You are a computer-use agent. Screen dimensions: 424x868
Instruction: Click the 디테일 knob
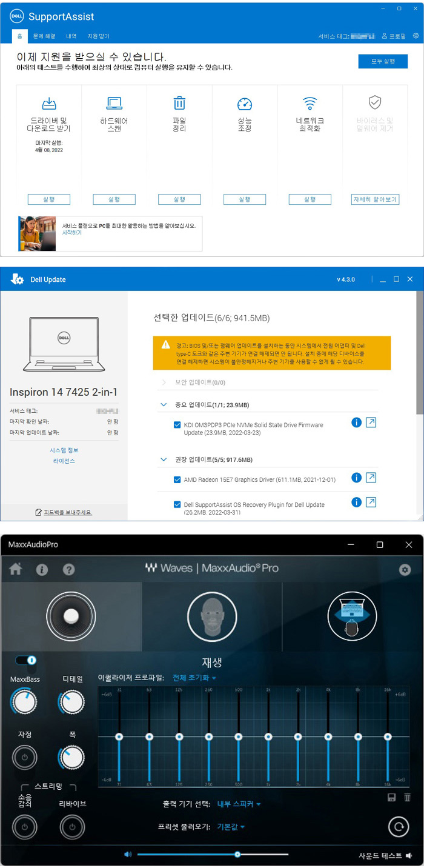(x=71, y=702)
